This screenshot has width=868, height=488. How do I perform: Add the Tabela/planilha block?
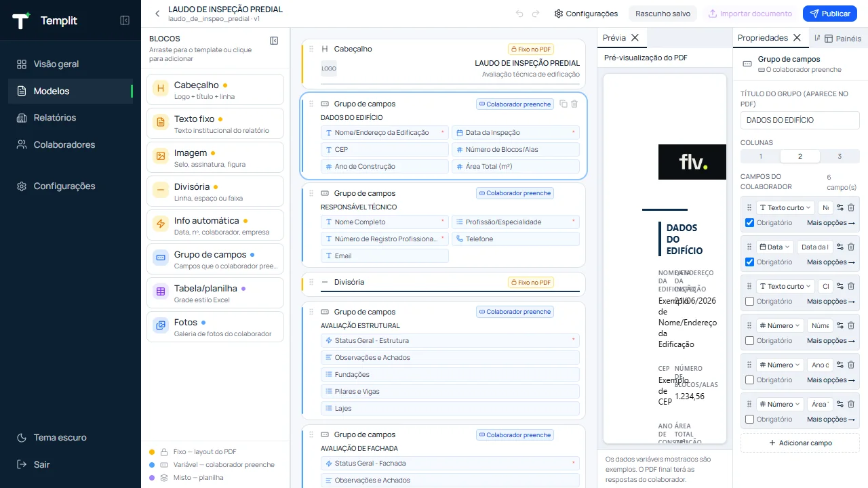click(215, 293)
